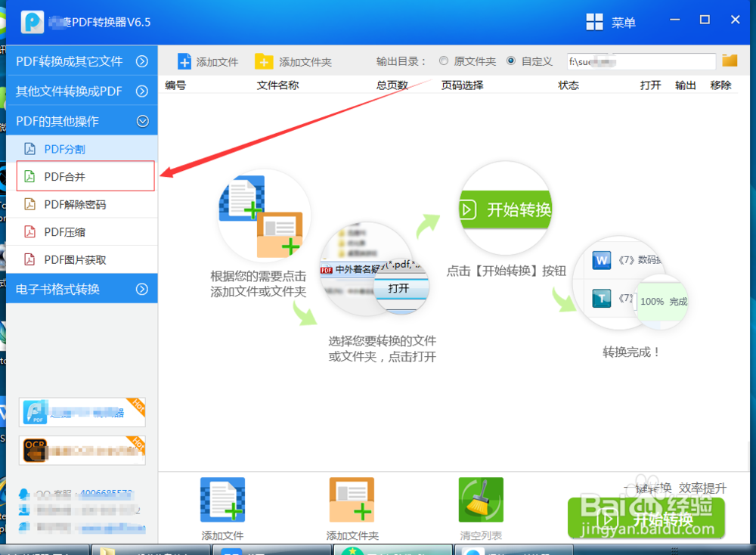This screenshot has width=756, height=555.
Task: Click the green 开始转换 button at bottom
Action: [646, 518]
